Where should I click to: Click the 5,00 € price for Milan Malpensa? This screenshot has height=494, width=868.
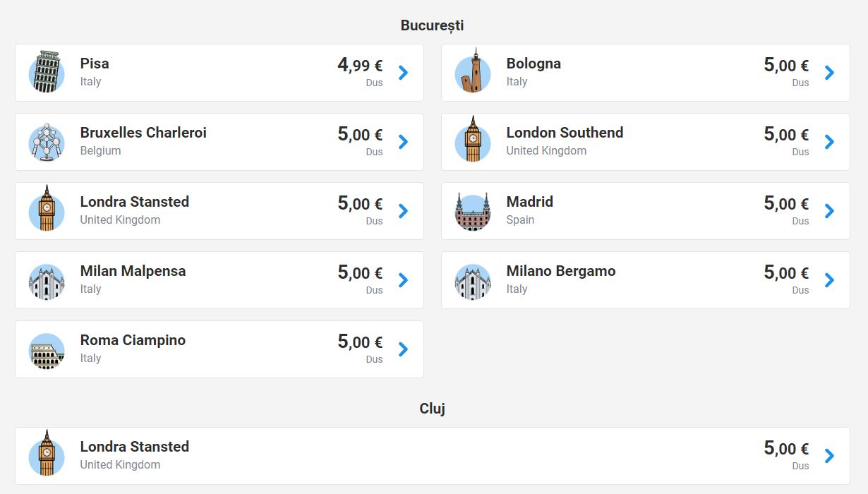coord(360,273)
